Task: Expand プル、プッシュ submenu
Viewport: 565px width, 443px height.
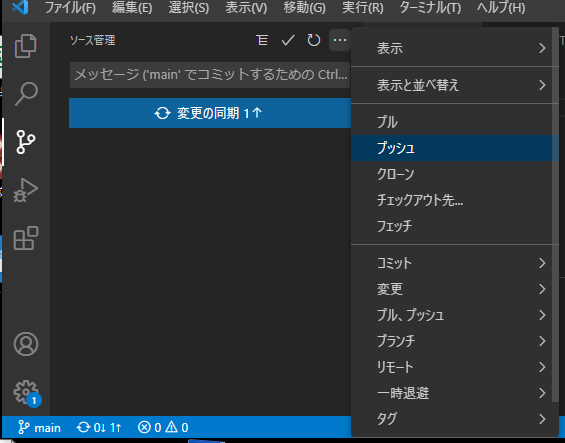Action: pos(452,315)
